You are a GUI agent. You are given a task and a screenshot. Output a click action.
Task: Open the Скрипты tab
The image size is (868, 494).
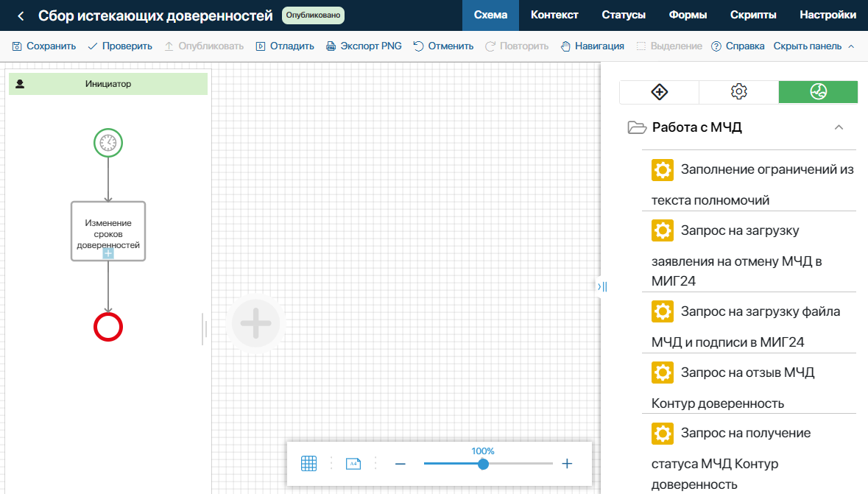click(753, 15)
